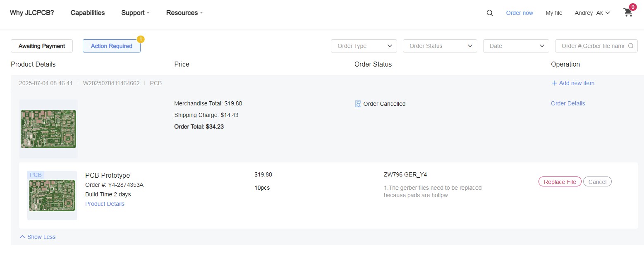This screenshot has height=260, width=644.
Task: Click the search icon in order search box
Action: coord(631,46)
